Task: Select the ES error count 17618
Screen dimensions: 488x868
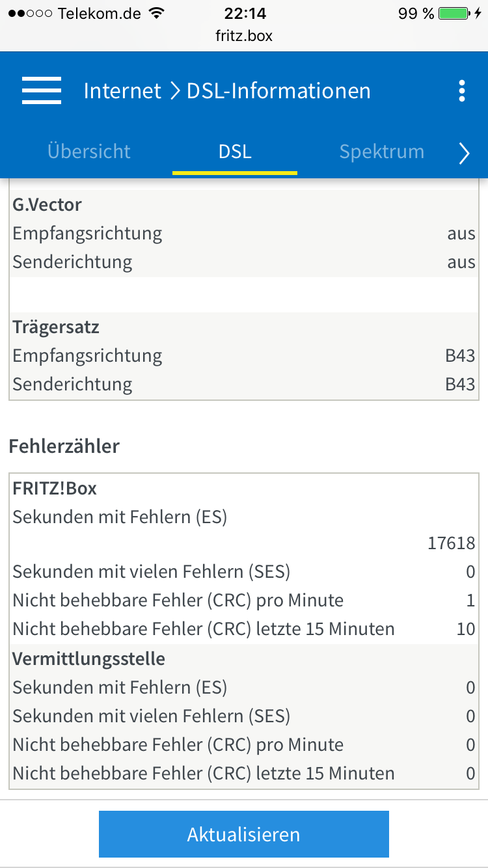Action: tap(452, 543)
